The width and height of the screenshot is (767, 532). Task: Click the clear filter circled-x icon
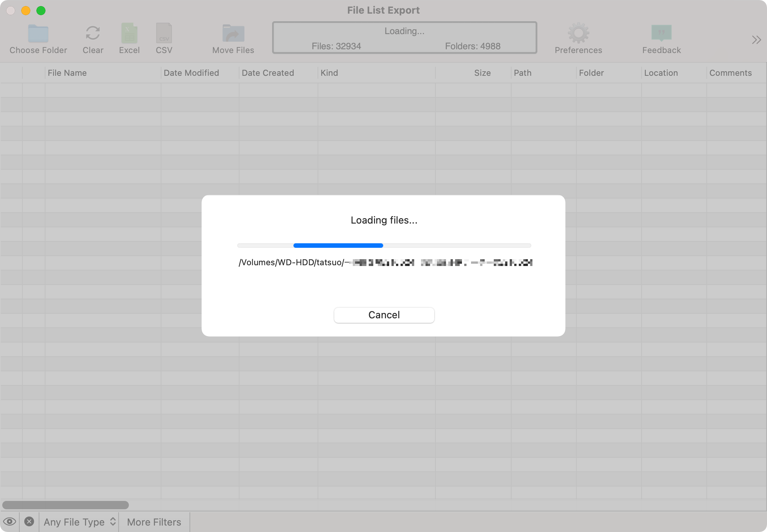tap(30, 522)
